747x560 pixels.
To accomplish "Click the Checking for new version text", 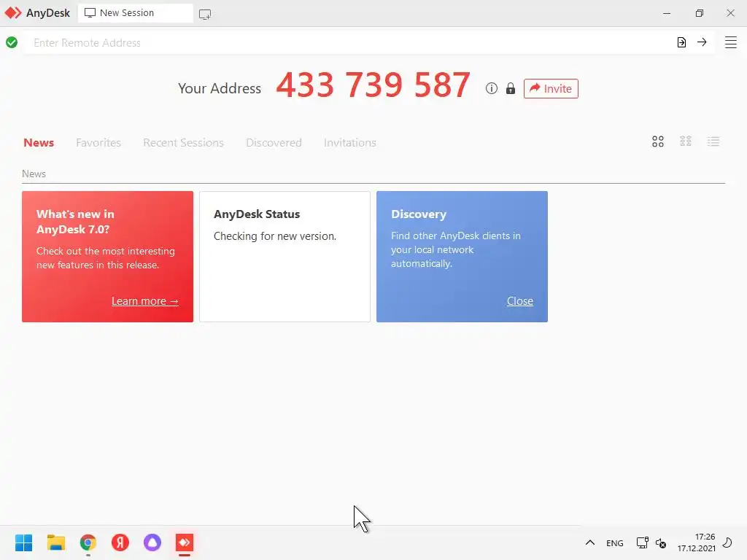I will point(275,236).
